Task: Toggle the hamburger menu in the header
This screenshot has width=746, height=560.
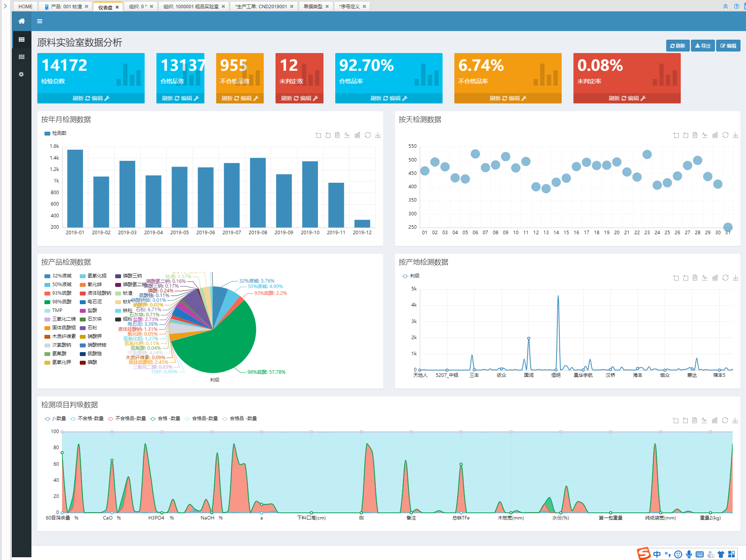Action: (40, 21)
